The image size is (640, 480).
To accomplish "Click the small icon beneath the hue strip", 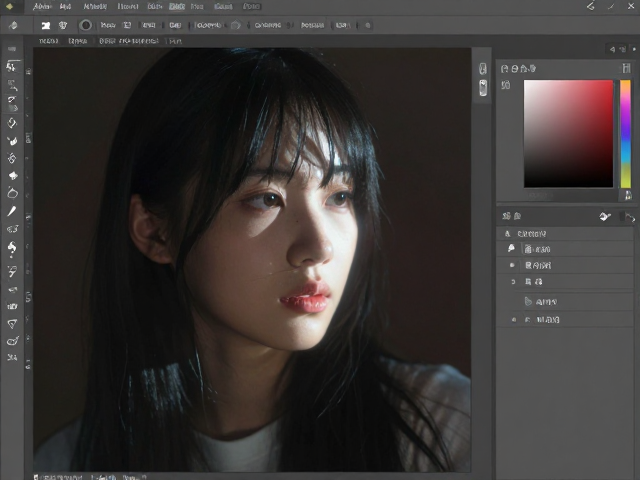I will pyautogui.click(x=628, y=196).
